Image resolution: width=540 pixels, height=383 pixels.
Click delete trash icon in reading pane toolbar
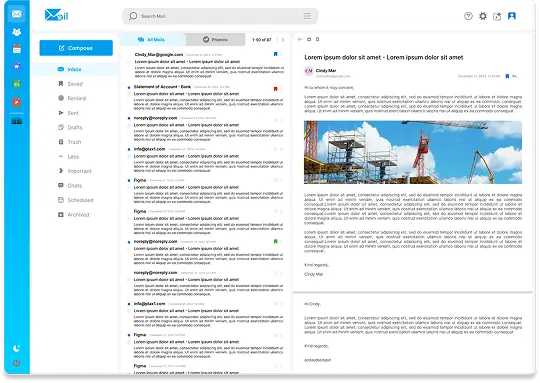(318, 39)
